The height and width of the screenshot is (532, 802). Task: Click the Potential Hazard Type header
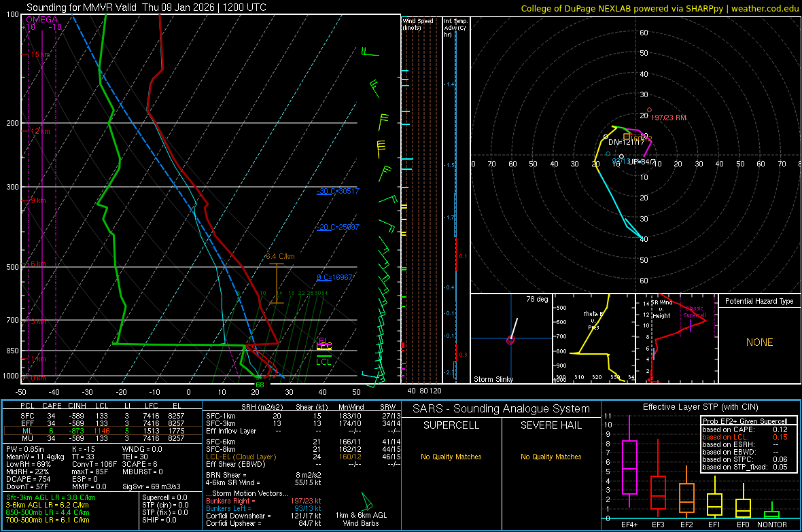point(759,301)
